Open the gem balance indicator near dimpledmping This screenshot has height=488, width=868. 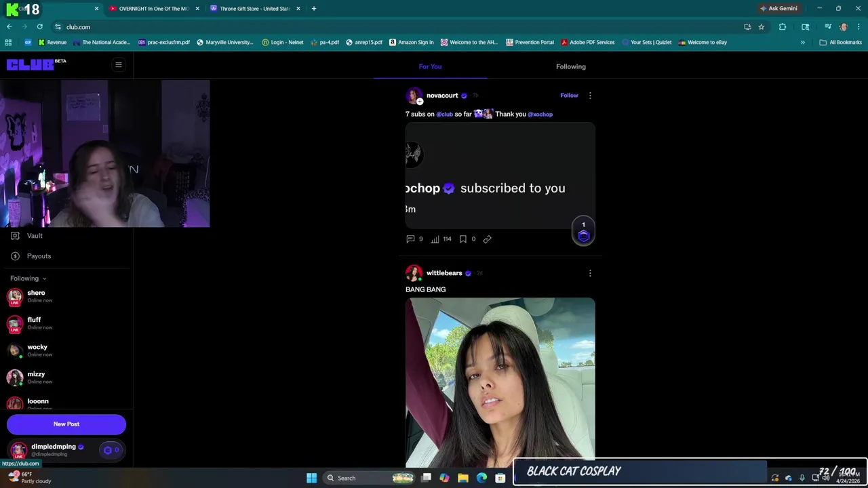tap(111, 450)
